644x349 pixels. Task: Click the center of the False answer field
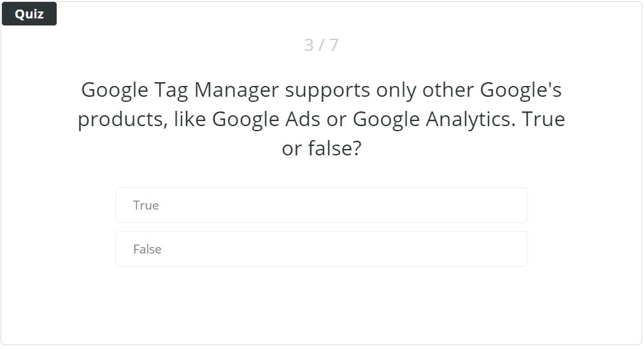click(x=322, y=249)
